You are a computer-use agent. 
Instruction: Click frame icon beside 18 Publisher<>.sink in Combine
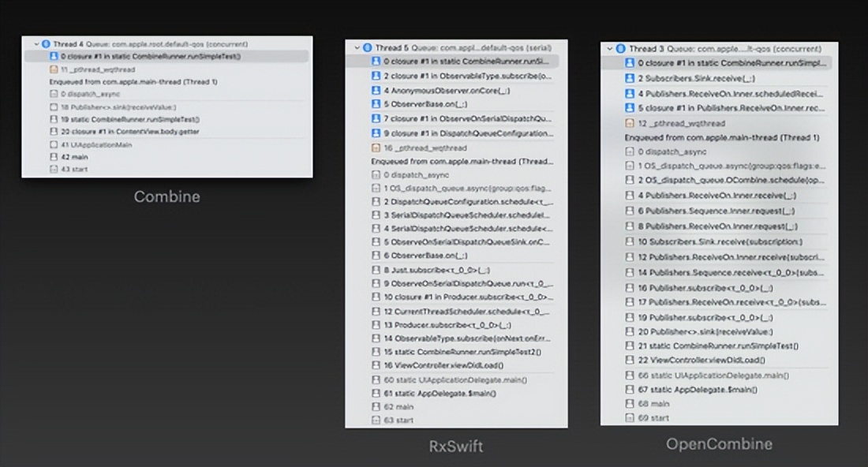[54, 106]
